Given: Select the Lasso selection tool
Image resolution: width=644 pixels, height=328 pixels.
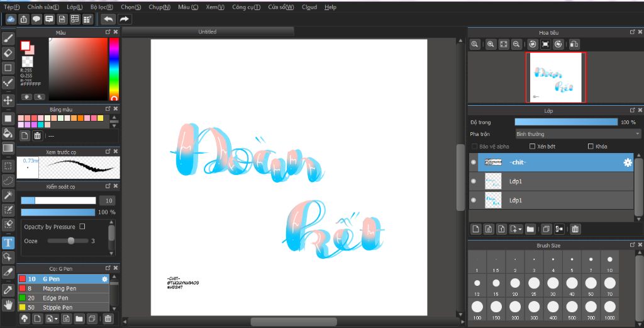Looking at the screenshot, I should pyautogui.click(x=8, y=181).
